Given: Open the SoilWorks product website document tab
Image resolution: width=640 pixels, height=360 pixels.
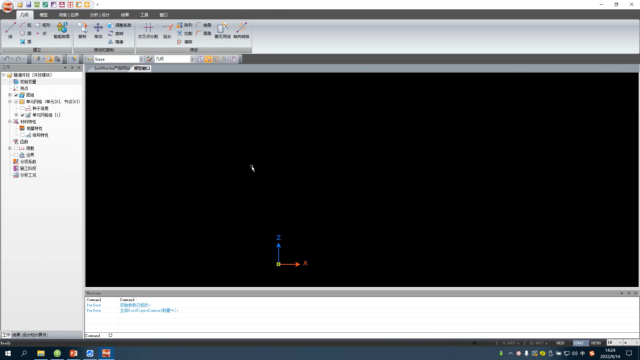Looking at the screenshot, I should 111,68.
